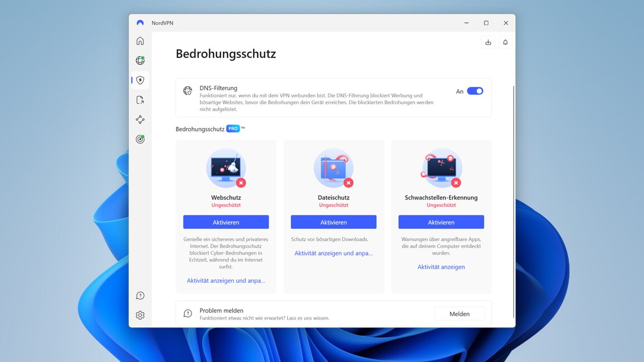Click the Kill Switch sidebar icon

[x=140, y=99]
